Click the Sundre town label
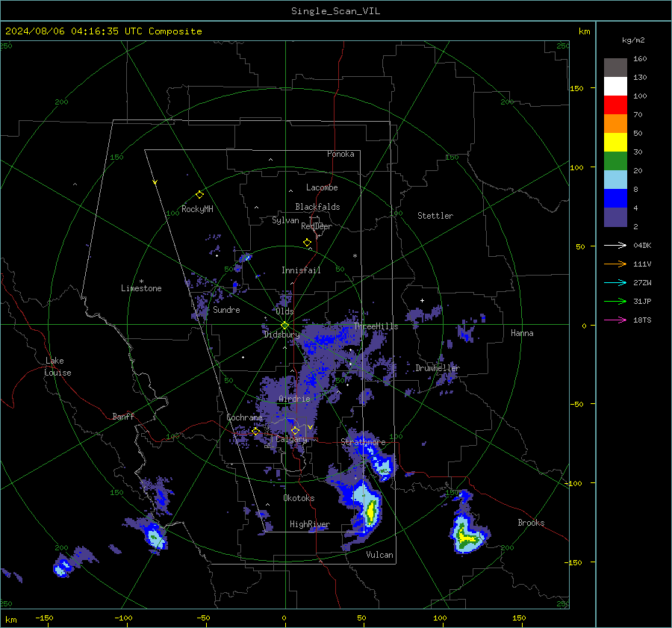The image size is (672, 628). [x=226, y=310]
